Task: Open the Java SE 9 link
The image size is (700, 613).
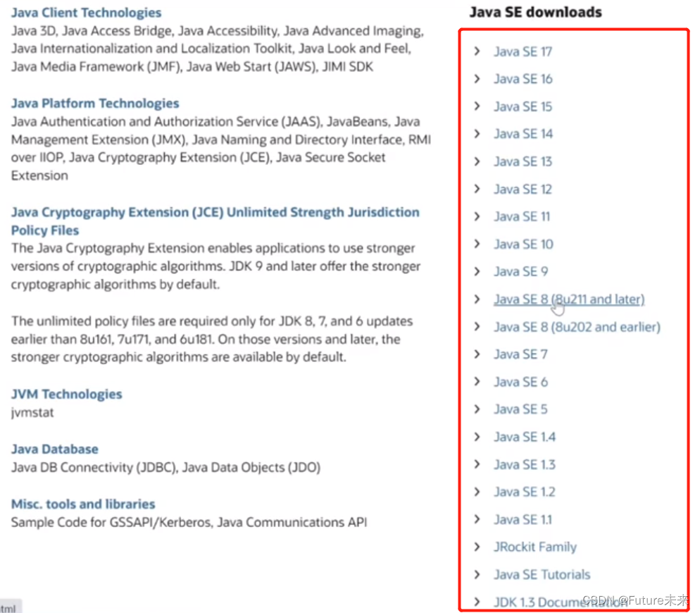Action: tap(521, 272)
